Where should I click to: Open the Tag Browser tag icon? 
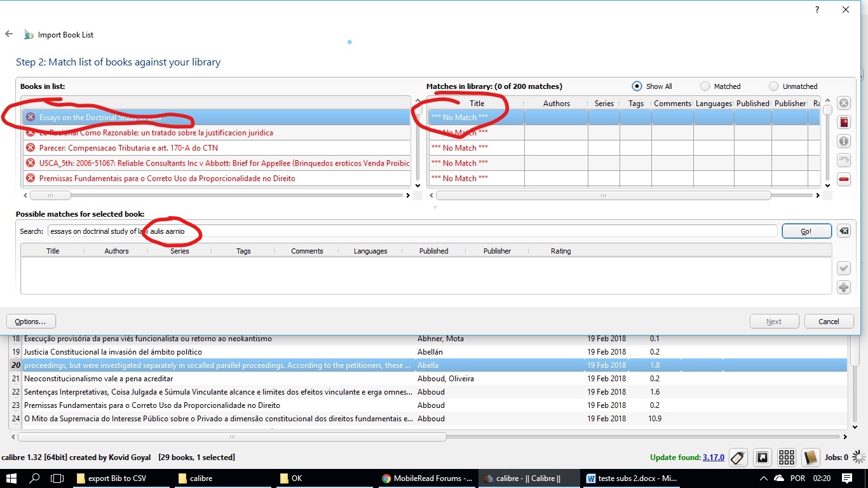(x=738, y=457)
